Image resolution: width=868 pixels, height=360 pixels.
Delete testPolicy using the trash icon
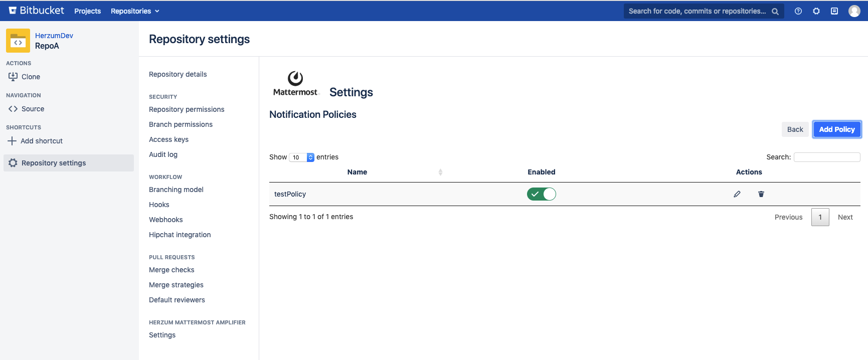761,194
